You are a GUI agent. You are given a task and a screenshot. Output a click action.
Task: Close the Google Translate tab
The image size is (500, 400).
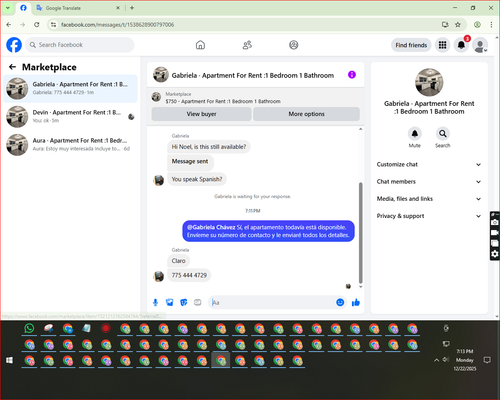pyautogui.click(x=118, y=8)
